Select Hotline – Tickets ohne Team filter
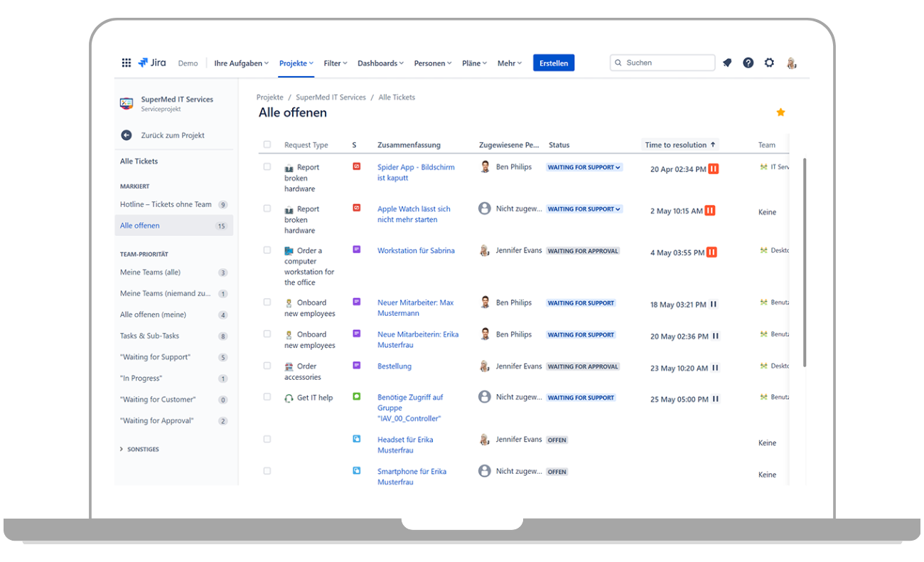This screenshot has height=562, width=924. (173, 204)
